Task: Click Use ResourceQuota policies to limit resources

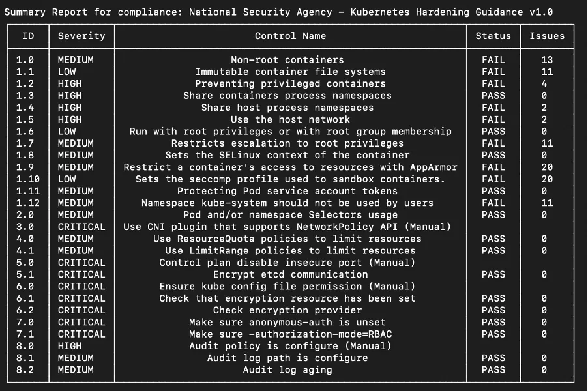Action: (287, 239)
